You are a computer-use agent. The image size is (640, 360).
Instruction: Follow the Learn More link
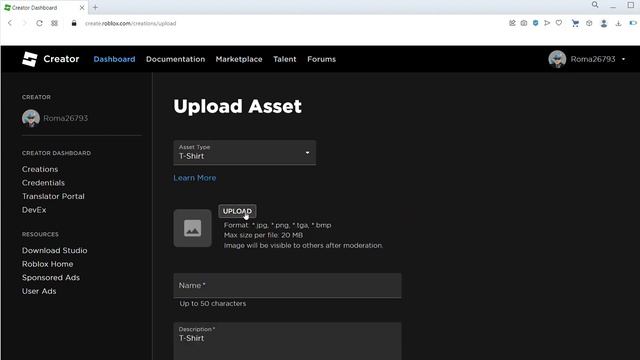(x=195, y=178)
